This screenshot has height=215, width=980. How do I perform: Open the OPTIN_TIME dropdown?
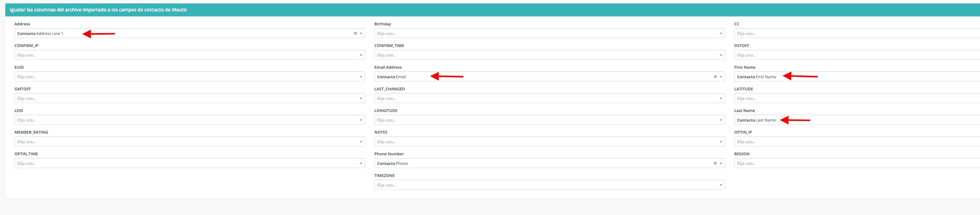click(190, 163)
